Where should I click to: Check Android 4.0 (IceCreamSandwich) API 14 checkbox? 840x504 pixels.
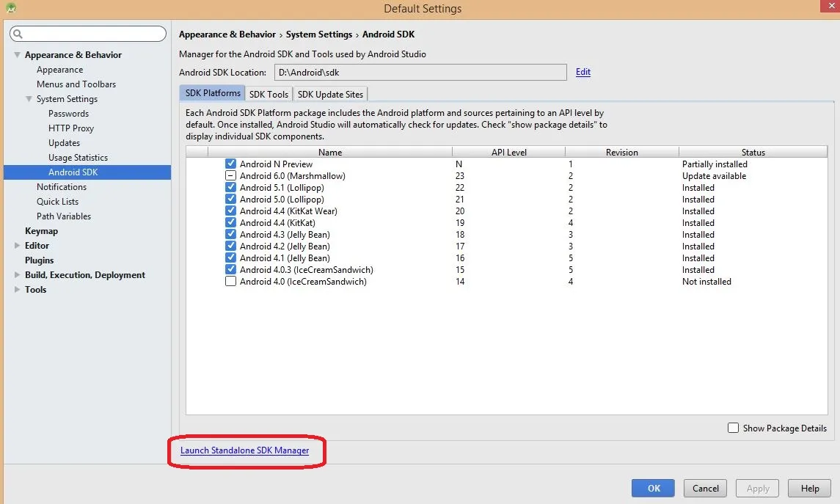[231, 282]
